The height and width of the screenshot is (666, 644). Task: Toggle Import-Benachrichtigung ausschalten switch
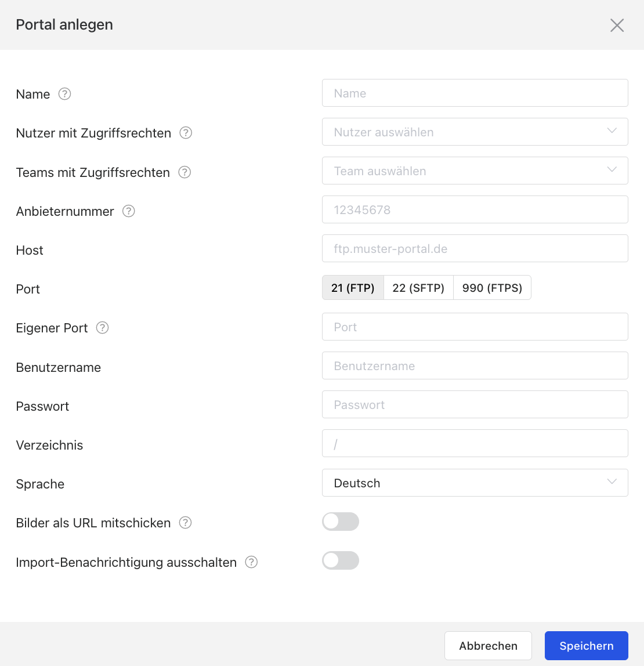tap(340, 560)
